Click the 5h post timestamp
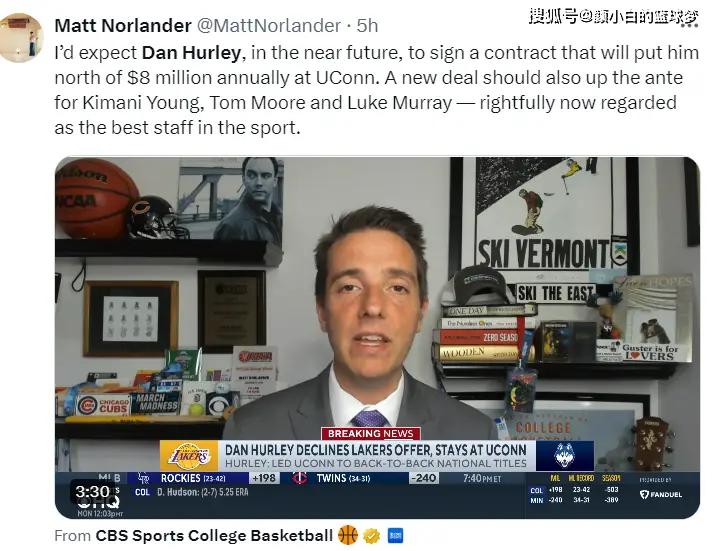The height and width of the screenshot is (551, 713). (367, 26)
